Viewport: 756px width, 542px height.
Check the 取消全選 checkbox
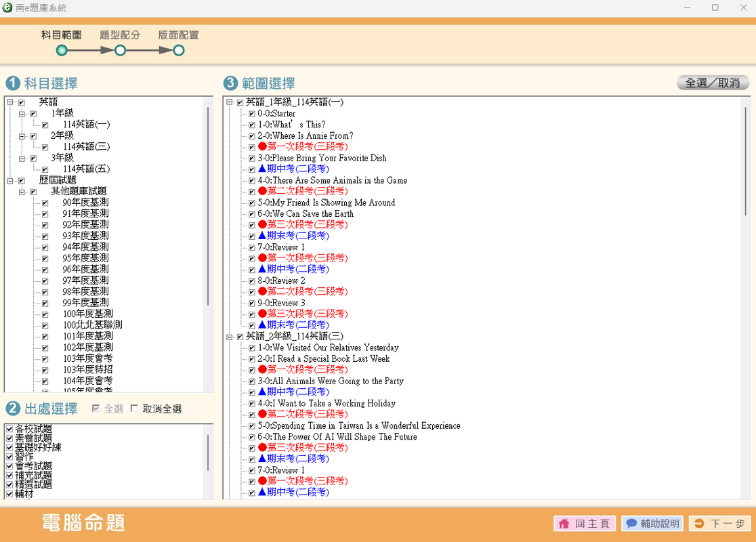(x=135, y=409)
